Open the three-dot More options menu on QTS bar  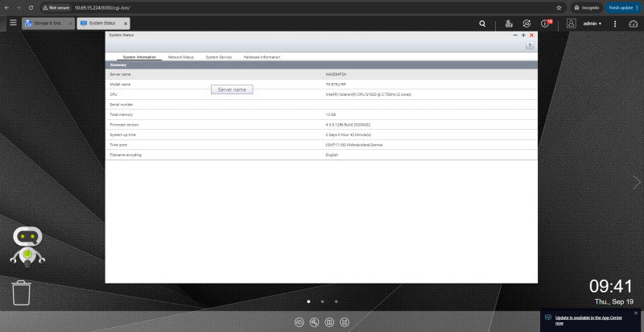click(x=615, y=24)
